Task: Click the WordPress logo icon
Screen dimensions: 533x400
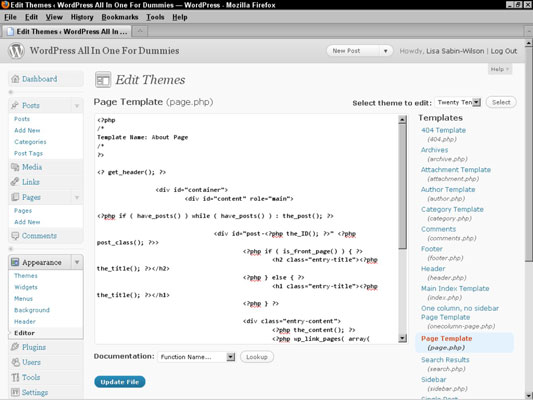Action: click(x=16, y=51)
